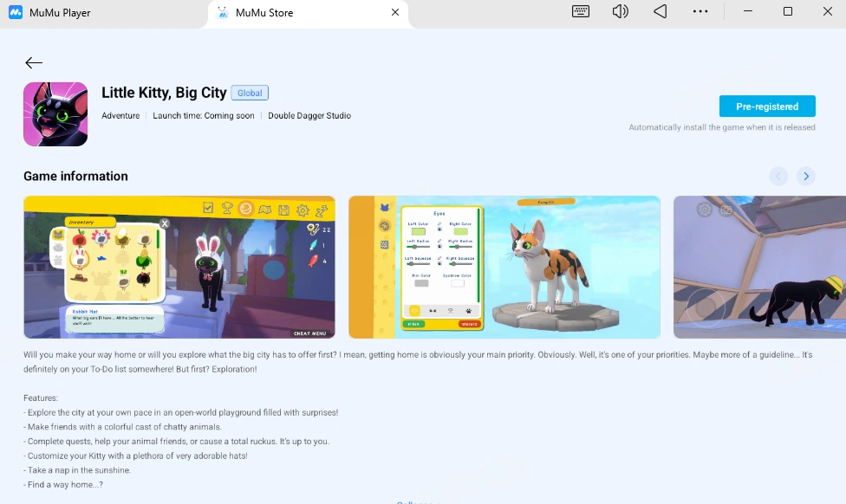Screen dimensions: 846x504
Task: Show next screenshots with right chevron
Action: [806, 177]
